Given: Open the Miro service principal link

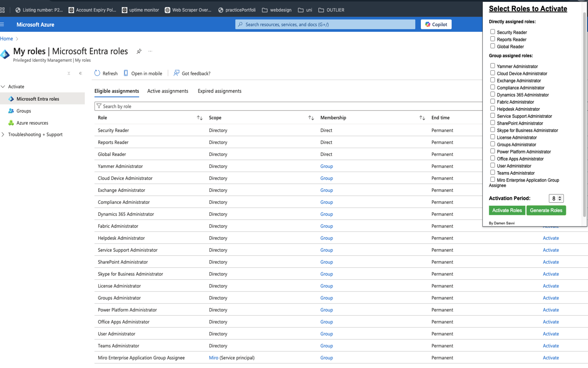Looking at the screenshot, I should pyautogui.click(x=214, y=357).
